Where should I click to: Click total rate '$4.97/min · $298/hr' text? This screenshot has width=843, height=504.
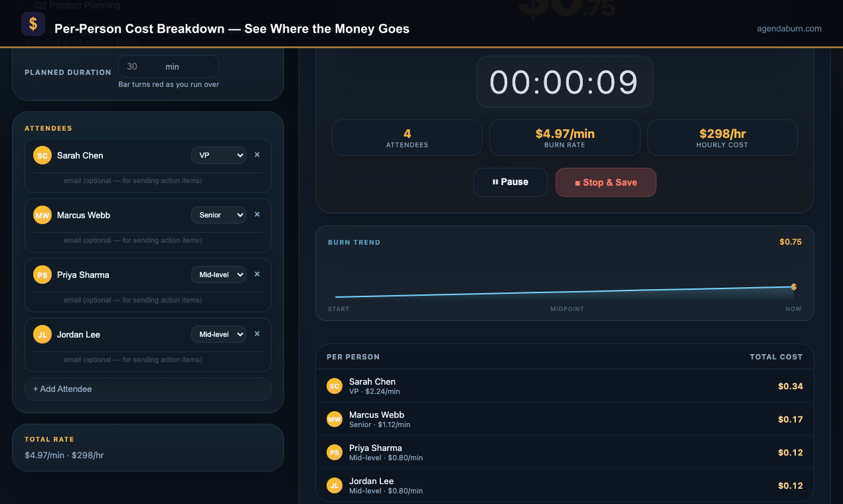[x=64, y=455]
